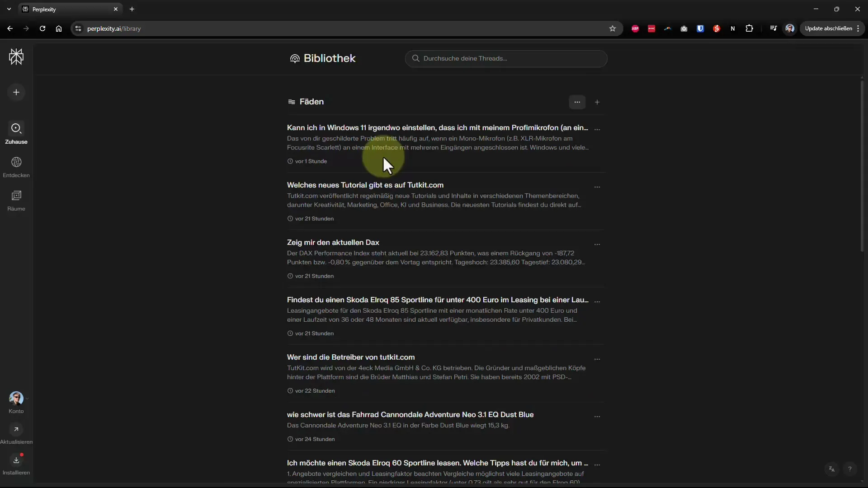Open thread about Windows 11 Profimikrofon

point(438,128)
